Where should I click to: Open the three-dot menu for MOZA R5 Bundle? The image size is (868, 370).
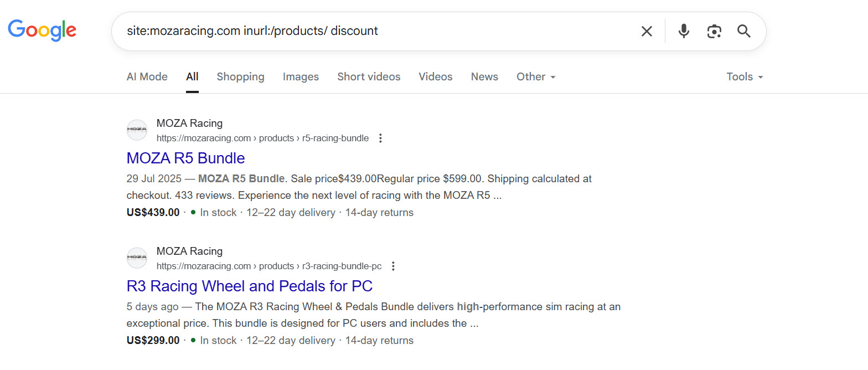[x=380, y=138]
